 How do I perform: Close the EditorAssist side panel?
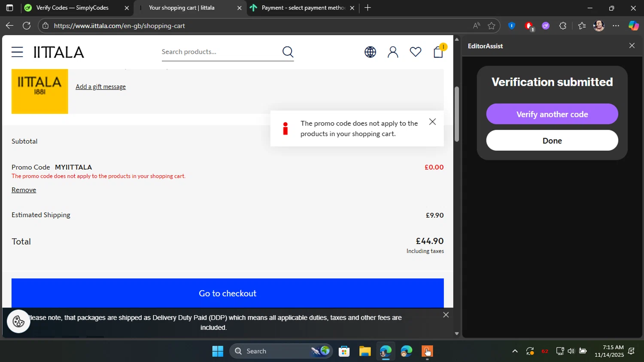click(632, 46)
